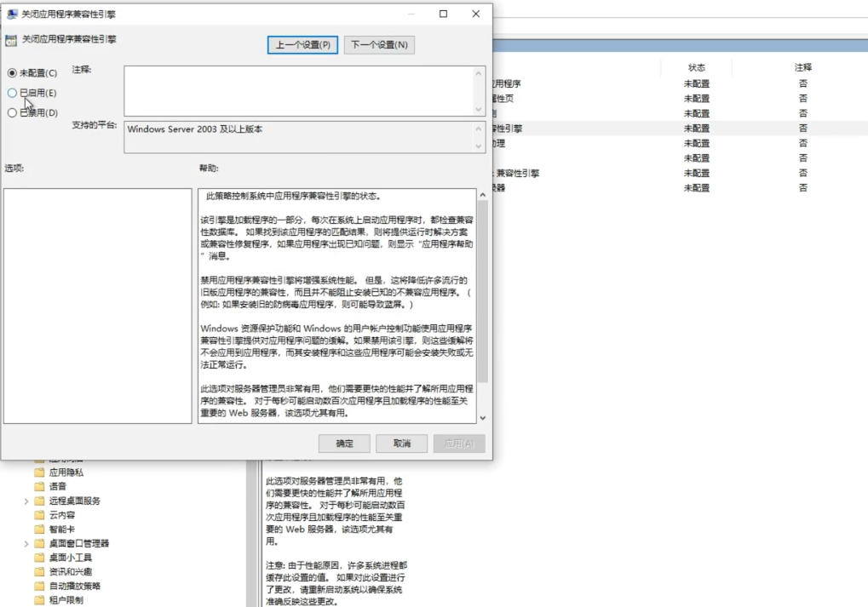Image resolution: width=868 pixels, height=607 pixels.
Task: Click the 语音 folder icon
Action: click(x=39, y=486)
